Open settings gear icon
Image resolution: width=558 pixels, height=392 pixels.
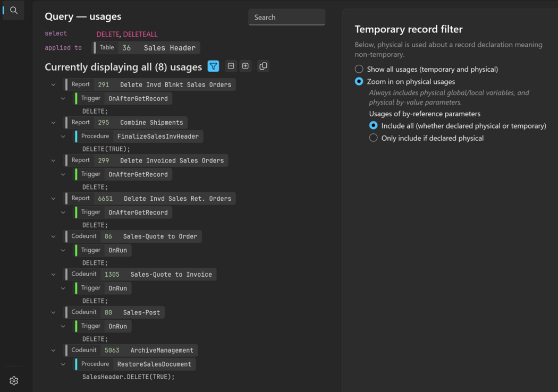pyautogui.click(x=14, y=381)
